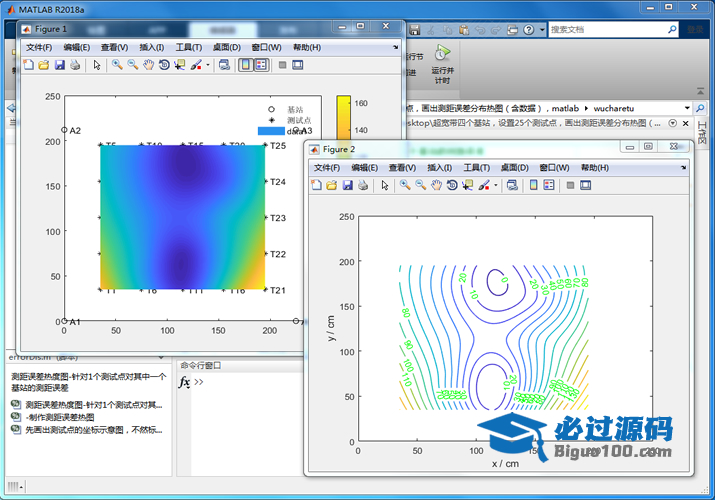Open 查看(V) menu in Figure 2
The image size is (715, 500).
(402, 168)
